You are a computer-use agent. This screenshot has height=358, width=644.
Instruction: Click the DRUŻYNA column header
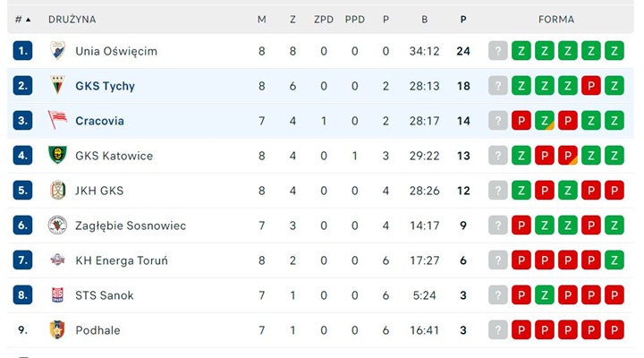[72, 20]
